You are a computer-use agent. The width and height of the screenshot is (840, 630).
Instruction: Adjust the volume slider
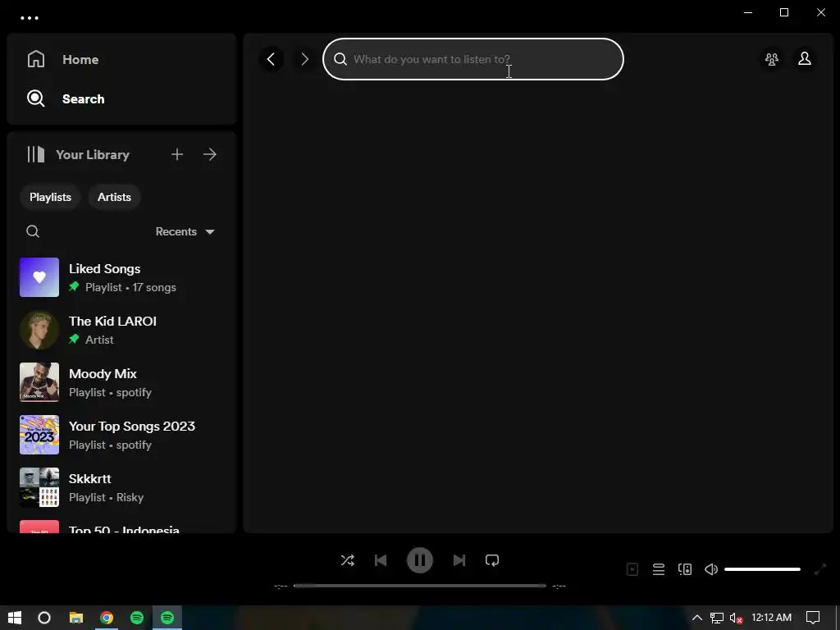[x=762, y=569]
